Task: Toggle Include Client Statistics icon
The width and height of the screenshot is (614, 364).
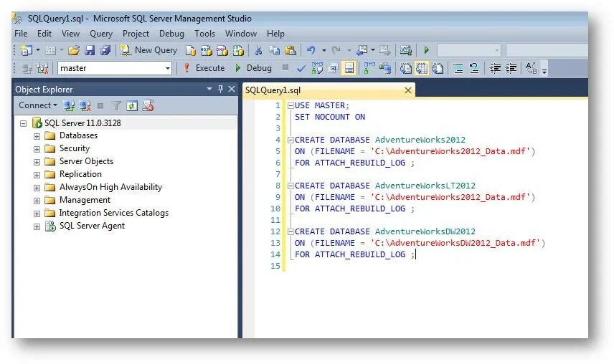Action: coord(385,68)
